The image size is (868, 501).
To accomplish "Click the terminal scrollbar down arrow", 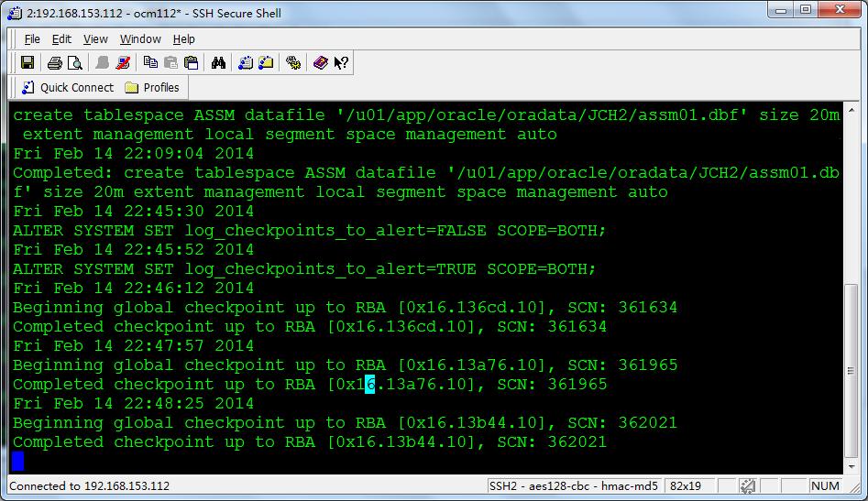I will coord(852,467).
